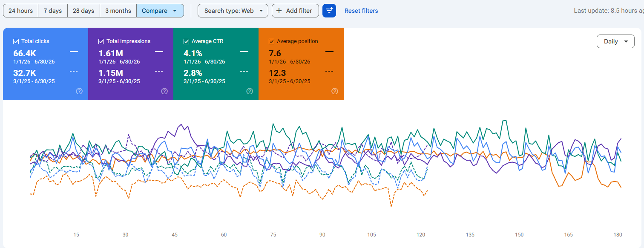The width and height of the screenshot is (644, 248).
Task: Click the 1.15M previous impressions value
Action: coord(111,73)
